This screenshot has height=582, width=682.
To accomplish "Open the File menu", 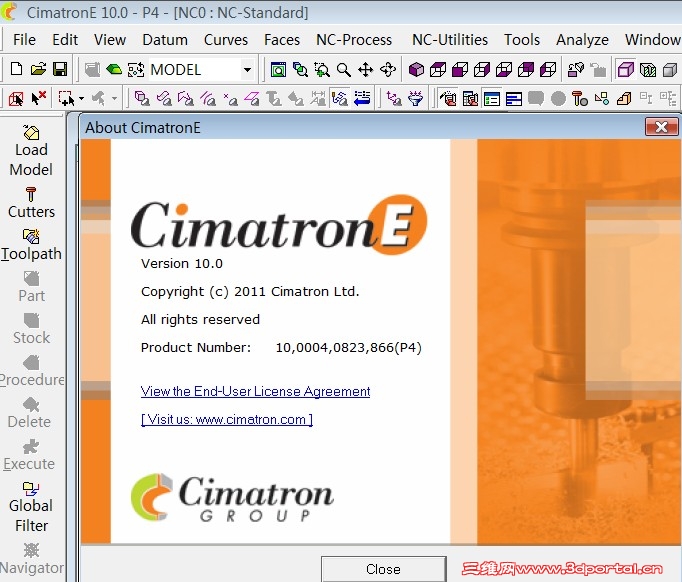I will (24, 40).
